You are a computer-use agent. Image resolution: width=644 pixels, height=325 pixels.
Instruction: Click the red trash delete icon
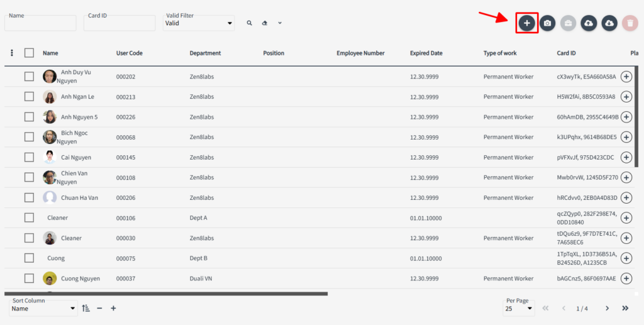pyautogui.click(x=629, y=23)
